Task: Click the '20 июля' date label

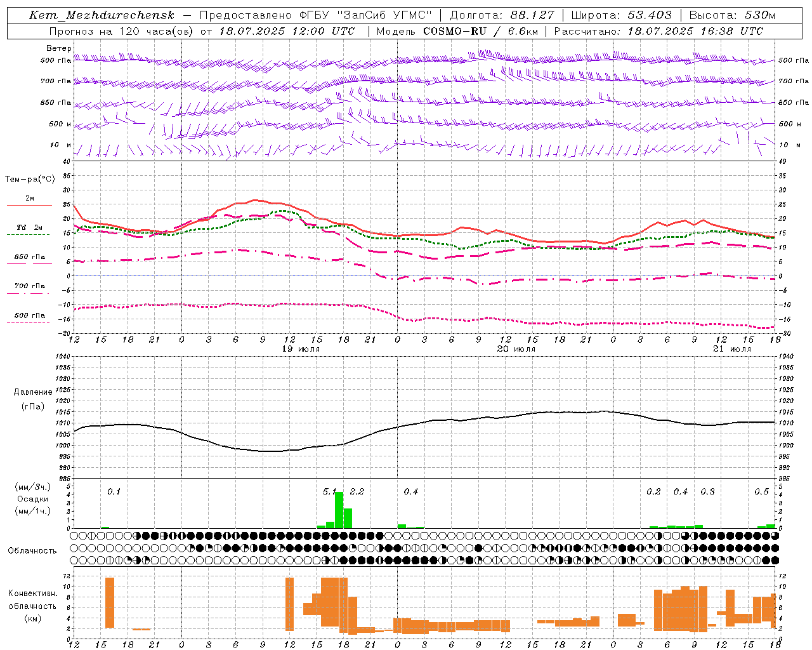Action: (x=516, y=348)
